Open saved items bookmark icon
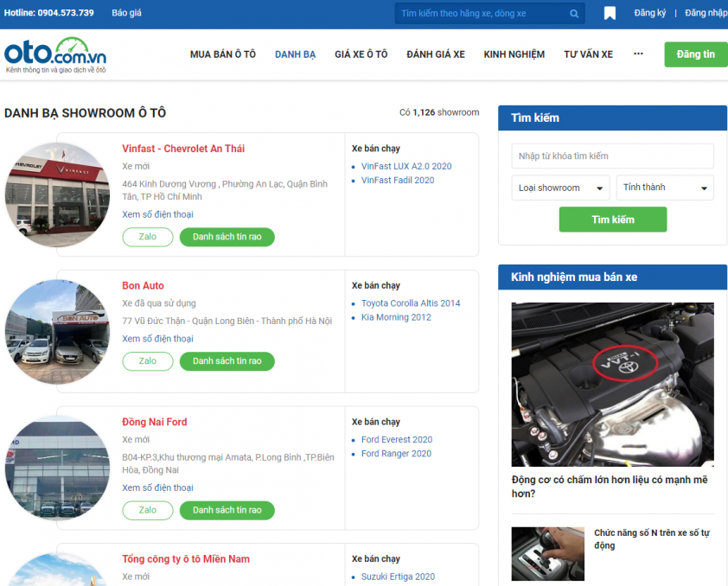 610,14
